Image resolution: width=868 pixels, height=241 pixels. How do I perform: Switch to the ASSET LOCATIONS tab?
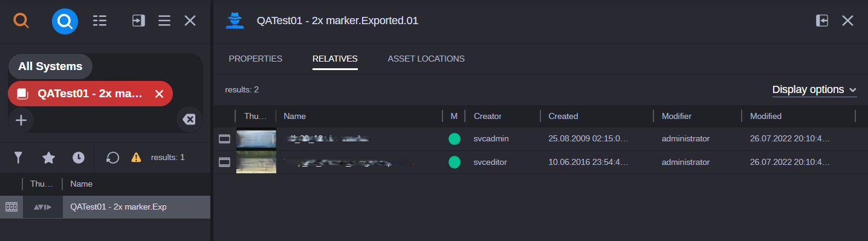426,59
